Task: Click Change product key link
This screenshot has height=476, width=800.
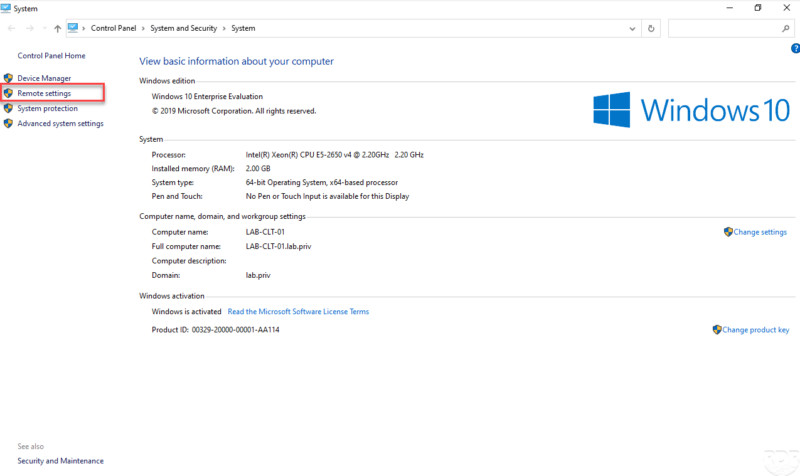Action: [756, 330]
